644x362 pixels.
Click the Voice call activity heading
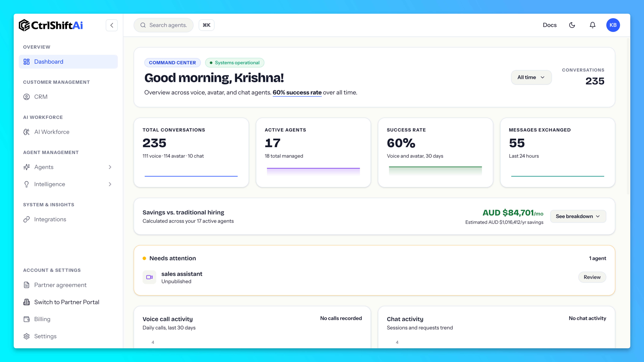click(x=168, y=319)
